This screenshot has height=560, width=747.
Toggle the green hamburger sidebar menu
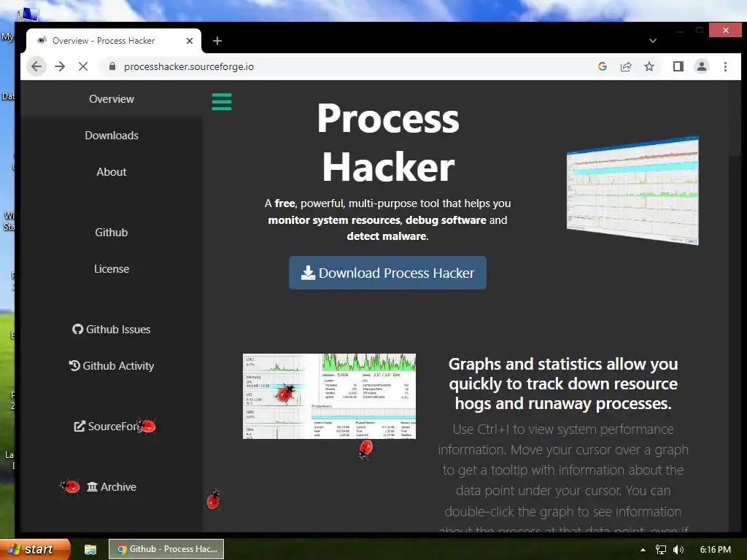[x=222, y=102]
